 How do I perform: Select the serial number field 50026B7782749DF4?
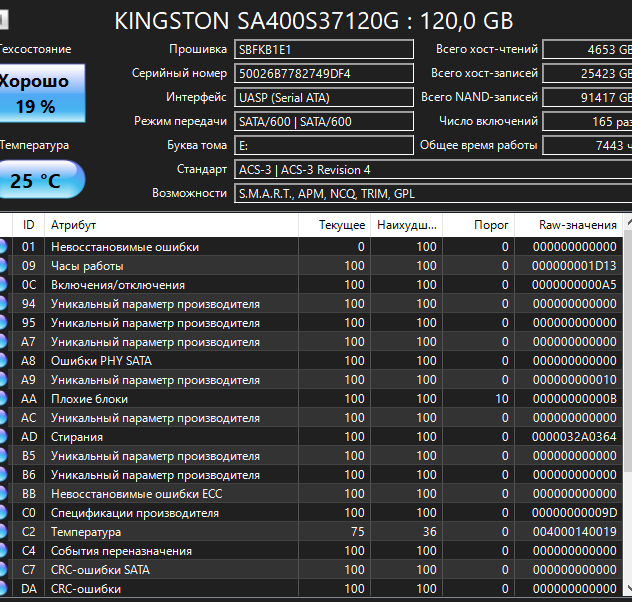point(324,74)
